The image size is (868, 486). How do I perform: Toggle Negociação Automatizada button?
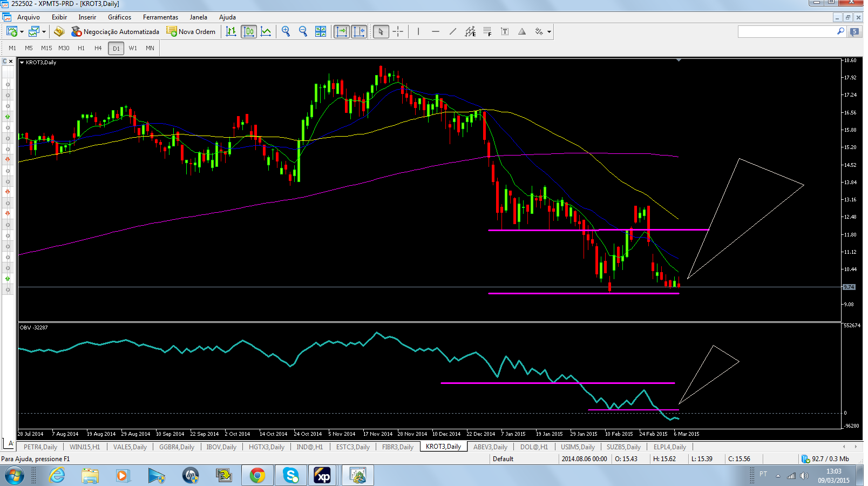coord(115,32)
